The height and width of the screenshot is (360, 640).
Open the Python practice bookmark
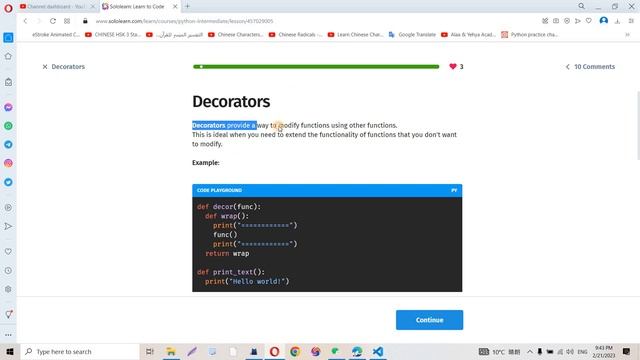click(x=530, y=35)
